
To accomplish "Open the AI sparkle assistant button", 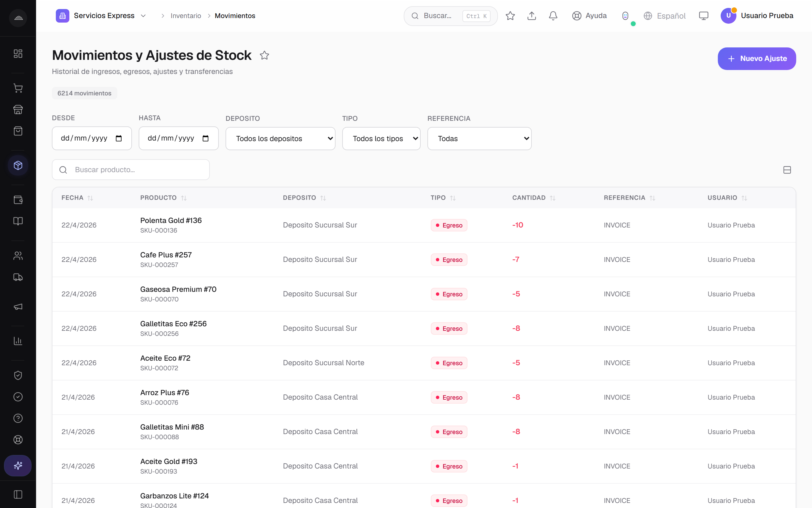I will point(18,466).
